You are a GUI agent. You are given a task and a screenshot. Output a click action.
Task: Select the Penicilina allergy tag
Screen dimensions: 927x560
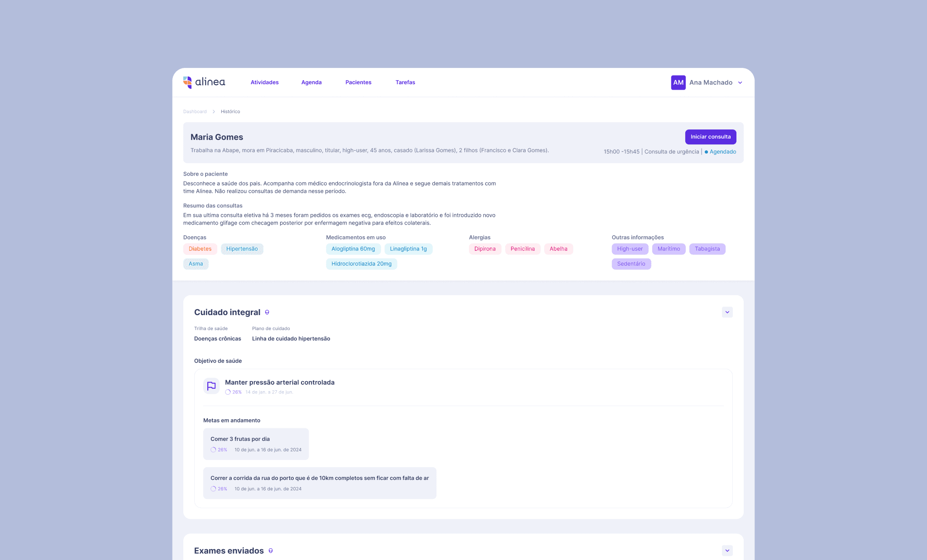click(x=522, y=249)
